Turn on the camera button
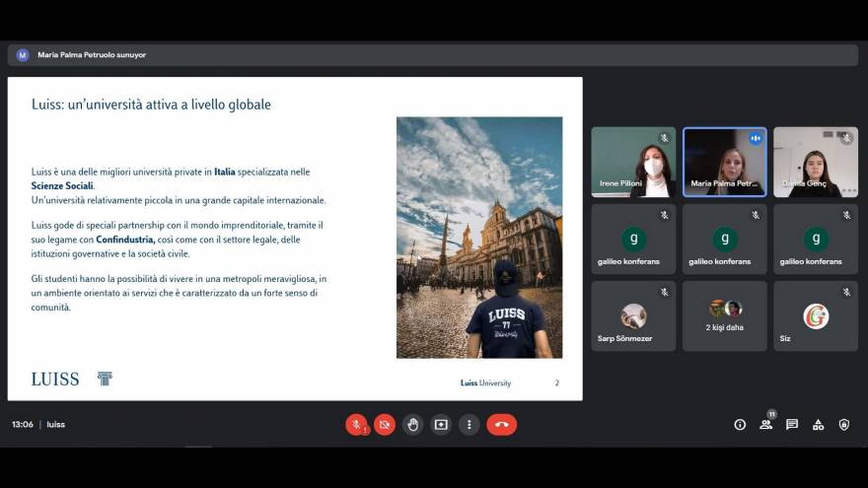The height and width of the screenshot is (488, 868). tap(385, 424)
